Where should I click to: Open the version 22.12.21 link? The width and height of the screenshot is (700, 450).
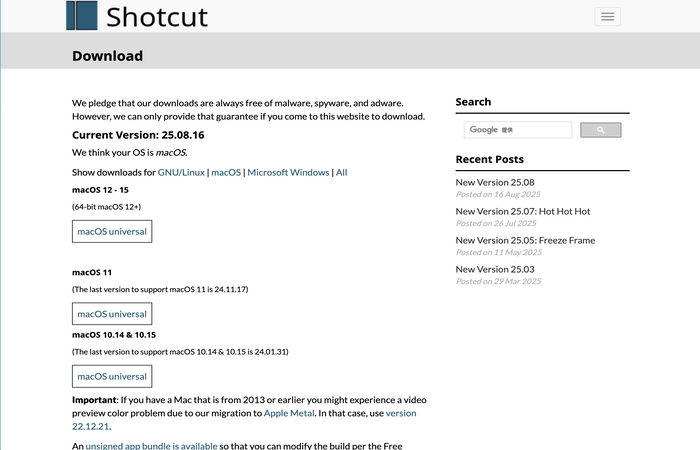click(400, 412)
